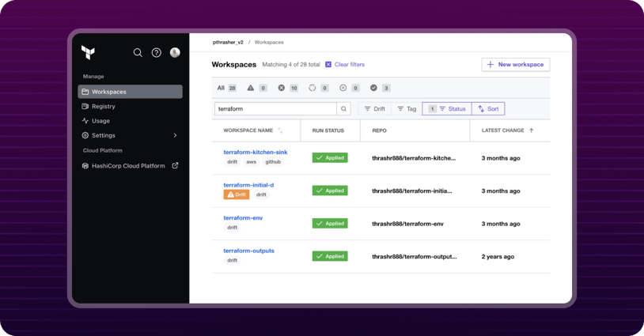
Task: Click drift tag under terraform-outputs
Action: tap(233, 260)
